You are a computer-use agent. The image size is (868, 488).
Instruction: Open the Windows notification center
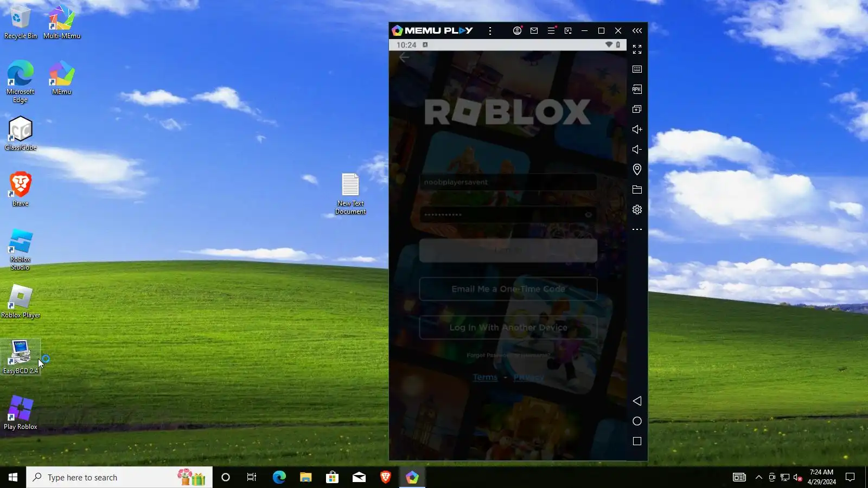pyautogui.click(x=850, y=477)
